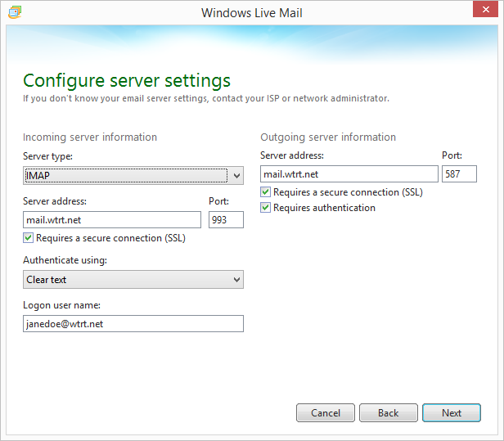Select the outgoing Port field showing 587

click(459, 173)
